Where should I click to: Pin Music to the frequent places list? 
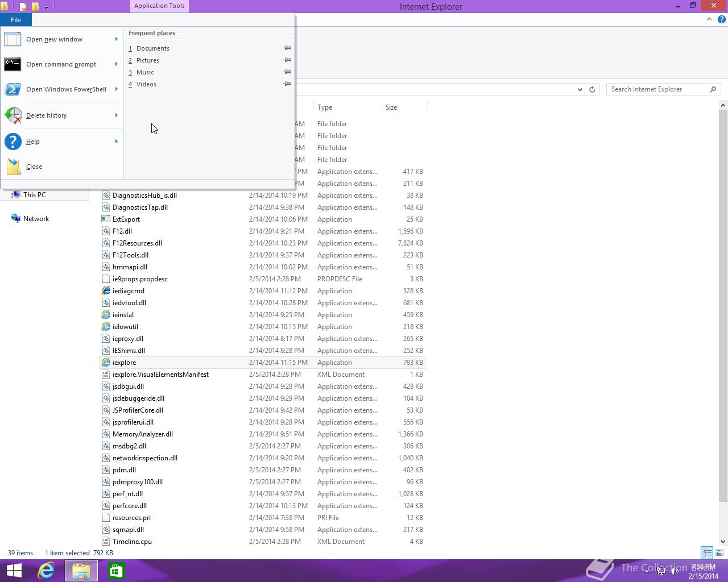pyautogui.click(x=287, y=72)
